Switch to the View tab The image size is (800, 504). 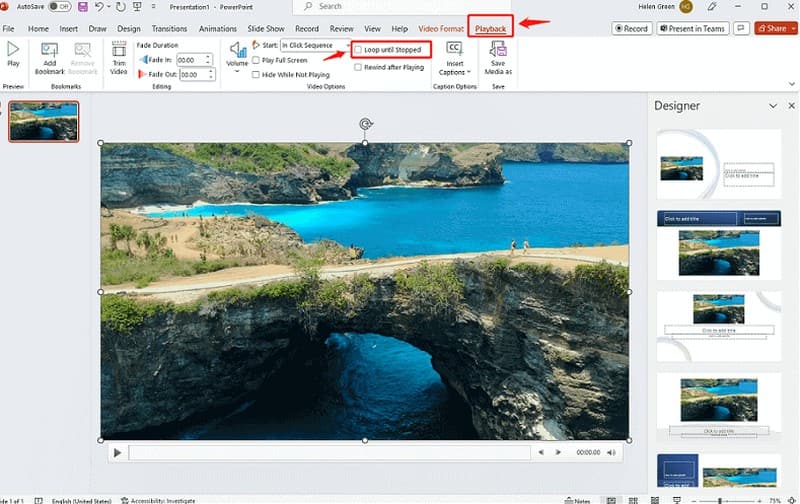pos(372,29)
